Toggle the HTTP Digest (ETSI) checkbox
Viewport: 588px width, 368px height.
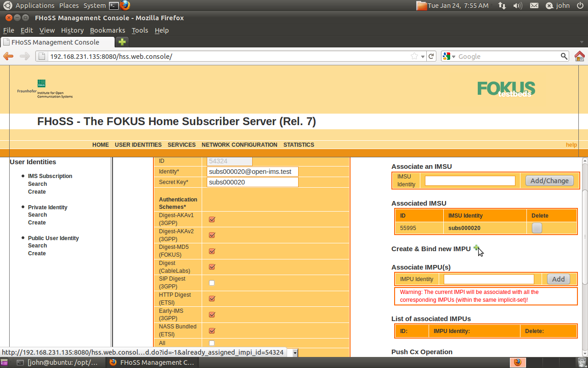point(212,299)
